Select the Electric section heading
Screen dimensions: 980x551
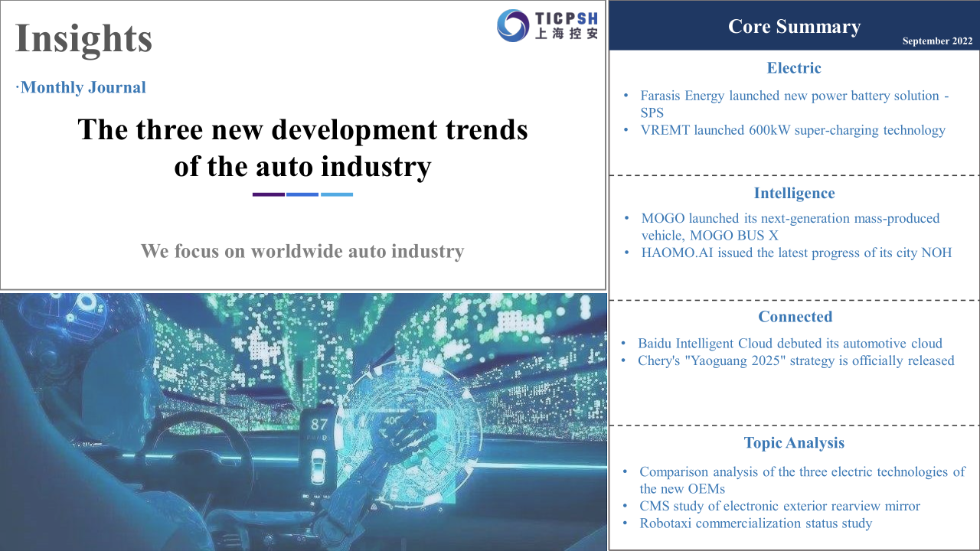tap(794, 68)
